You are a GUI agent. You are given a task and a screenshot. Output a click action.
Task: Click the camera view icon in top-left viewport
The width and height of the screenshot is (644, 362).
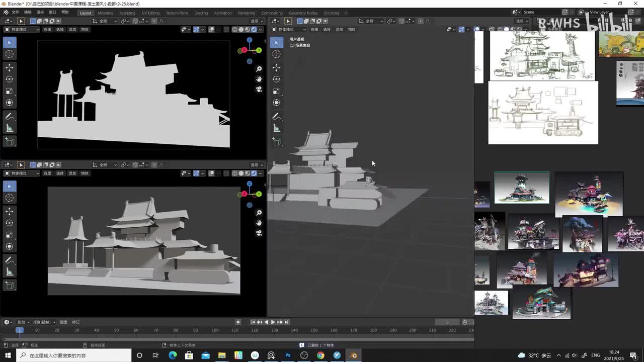(259, 89)
